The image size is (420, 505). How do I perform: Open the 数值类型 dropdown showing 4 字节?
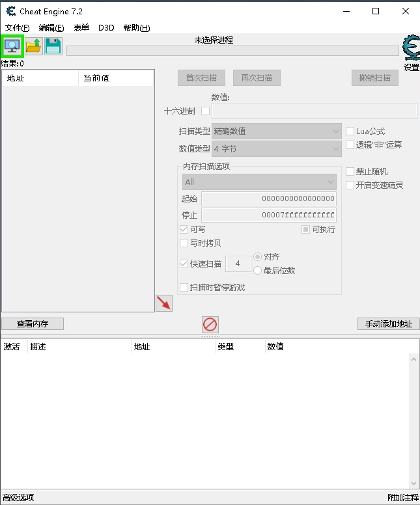[x=277, y=149]
